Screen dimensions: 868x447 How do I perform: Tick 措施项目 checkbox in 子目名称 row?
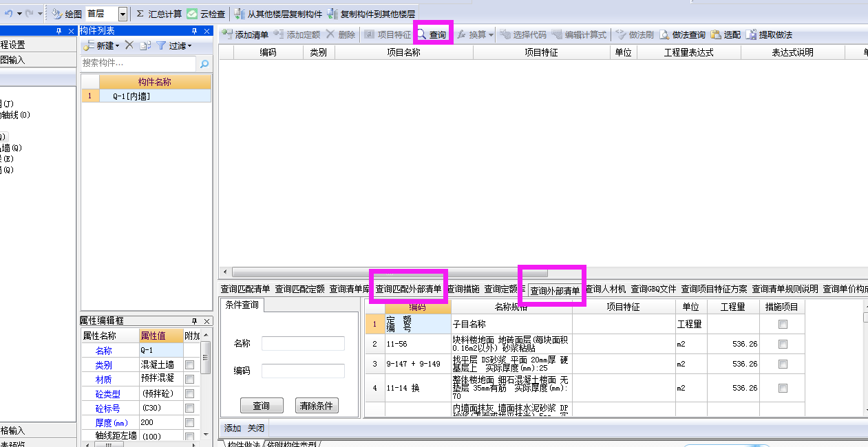click(x=783, y=324)
